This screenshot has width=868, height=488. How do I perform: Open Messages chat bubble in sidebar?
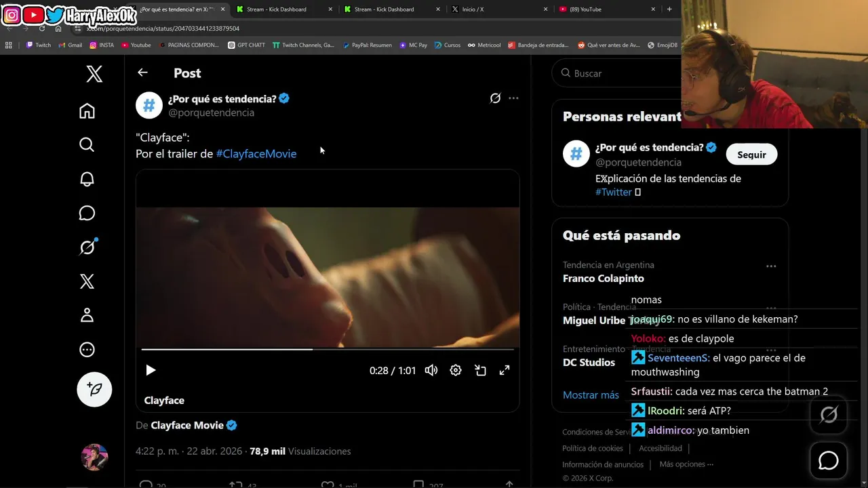click(87, 213)
